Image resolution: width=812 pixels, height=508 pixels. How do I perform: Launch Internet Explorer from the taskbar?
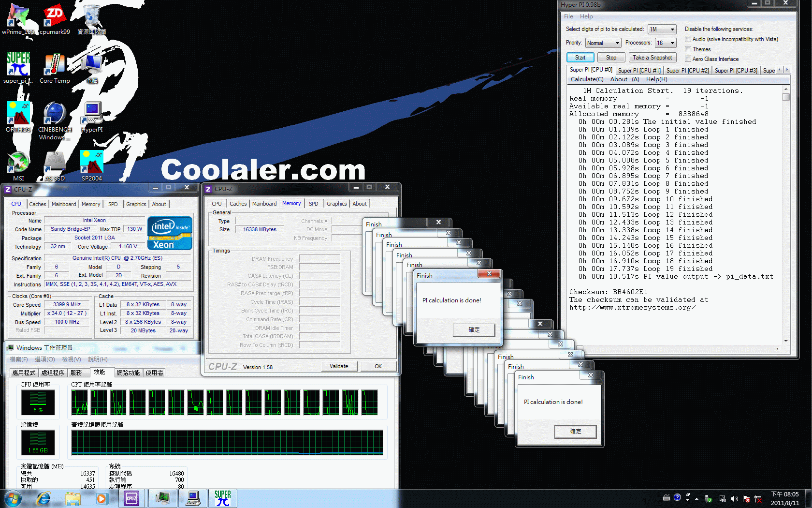(x=43, y=498)
